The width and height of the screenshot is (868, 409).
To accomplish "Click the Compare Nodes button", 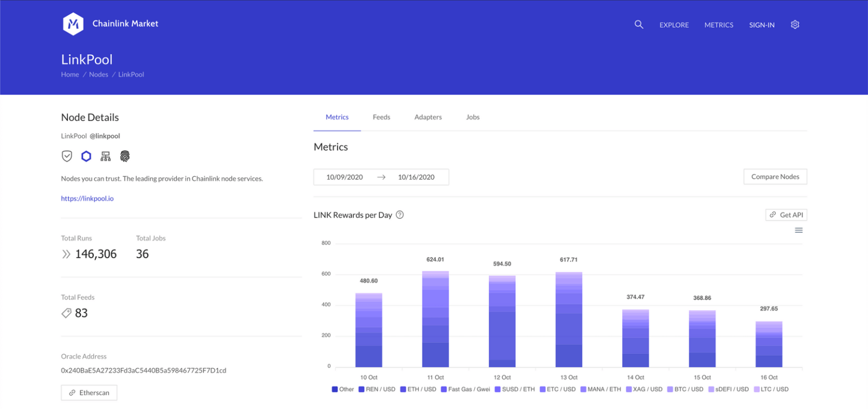I will click(x=775, y=176).
